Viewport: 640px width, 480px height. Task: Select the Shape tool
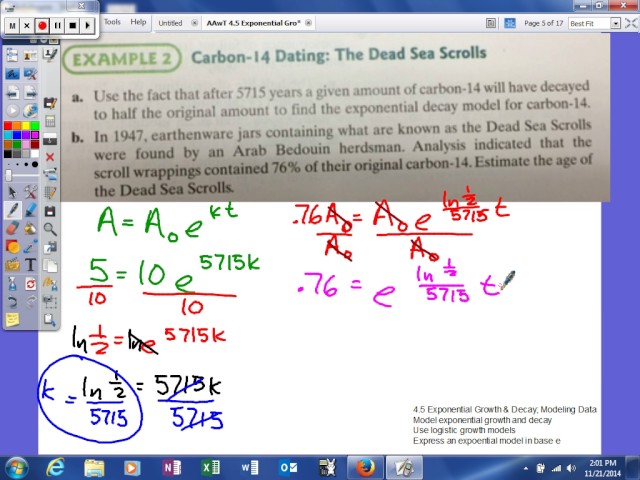coord(12,247)
